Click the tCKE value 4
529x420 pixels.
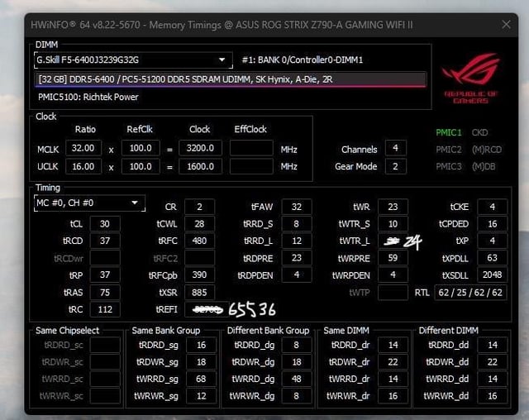[493, 207]
